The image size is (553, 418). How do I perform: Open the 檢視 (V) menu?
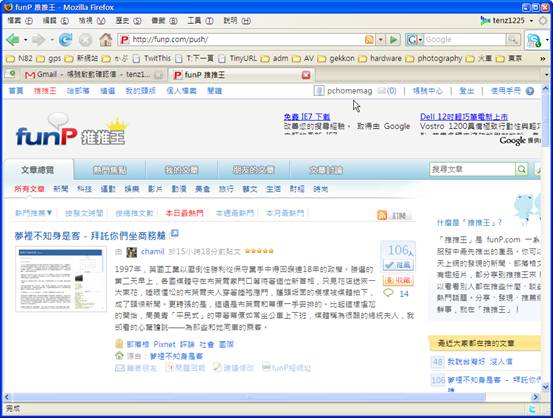92,21
